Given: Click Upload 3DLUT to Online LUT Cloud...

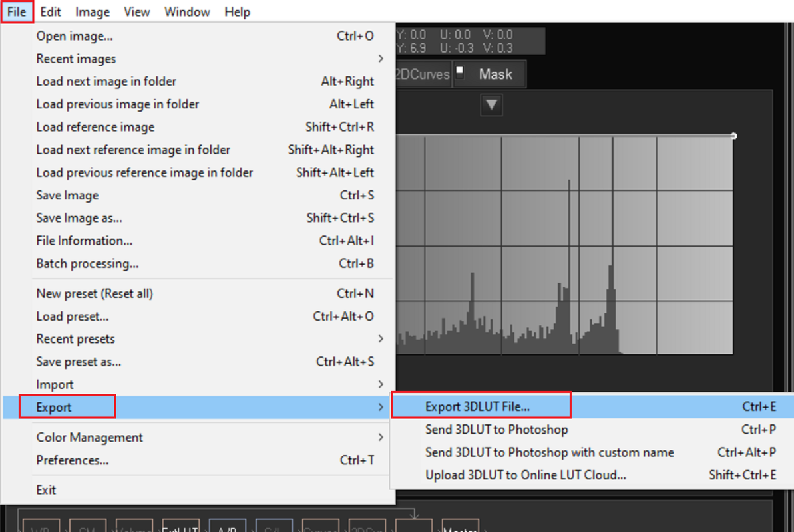Looking at the screenshot, I should click(x=593, y=475).
